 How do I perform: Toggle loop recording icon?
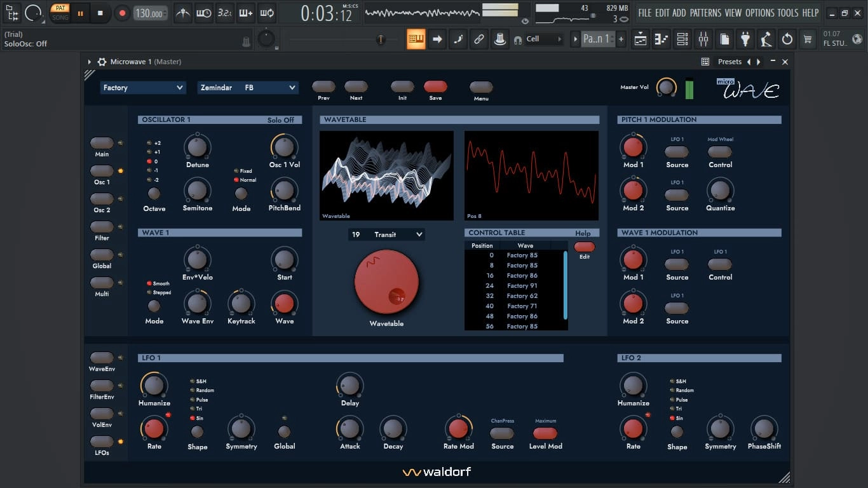click(267, 13)
